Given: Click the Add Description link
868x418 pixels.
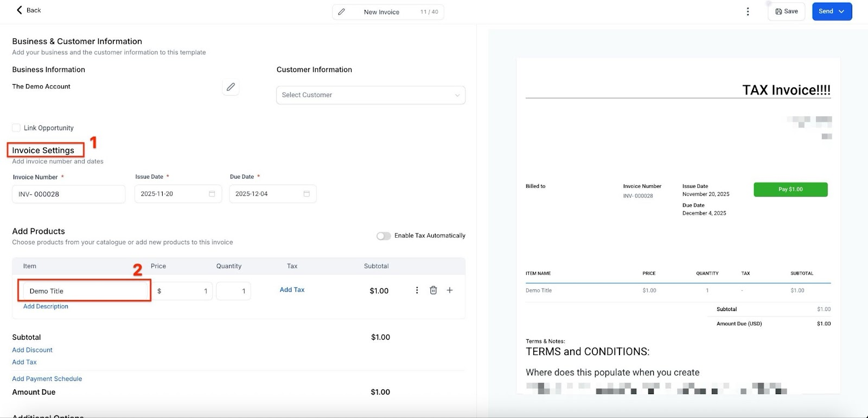Looking at the screenshot, I should tap(46, 307).
